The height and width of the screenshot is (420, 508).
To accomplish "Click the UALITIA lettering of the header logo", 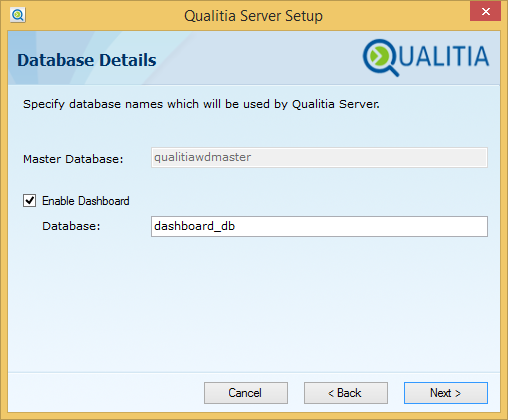I will tap(444, 56).
